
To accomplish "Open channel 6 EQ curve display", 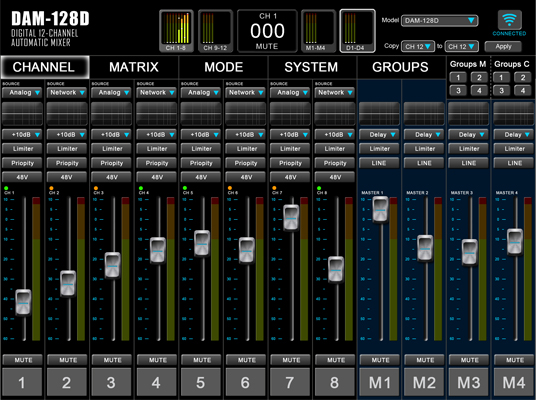I will (x=245, y=114).
